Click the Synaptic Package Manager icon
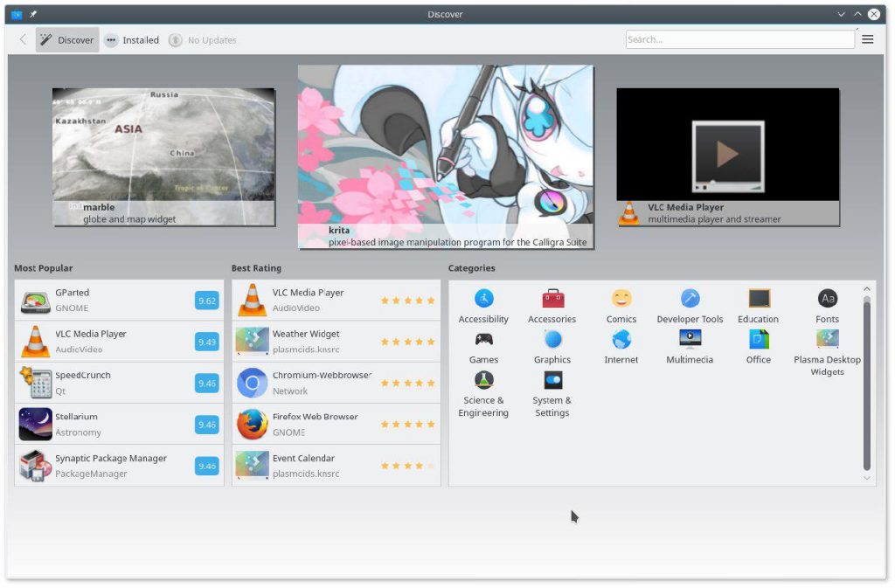The image size is (895, 588). pos(35,466)
